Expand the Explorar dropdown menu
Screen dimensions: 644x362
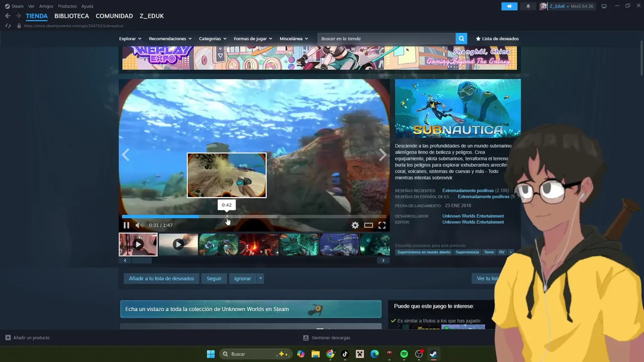(x=130, y=39)
